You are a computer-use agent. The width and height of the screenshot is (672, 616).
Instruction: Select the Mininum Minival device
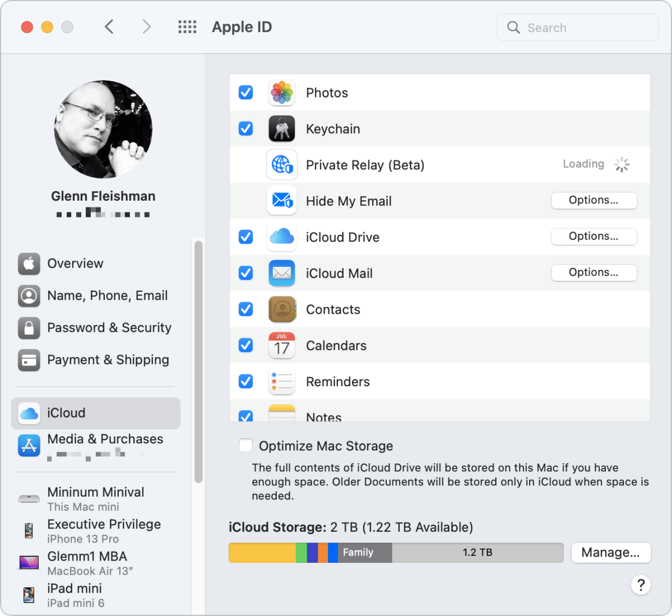96,499
